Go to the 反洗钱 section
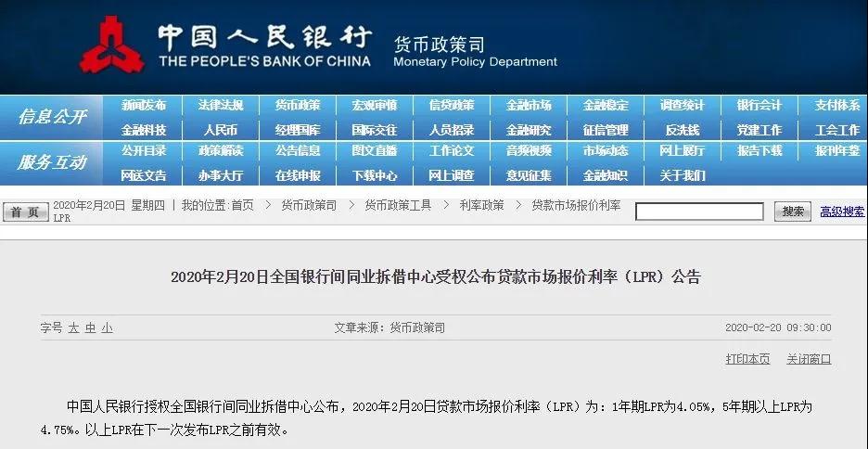This screenshot has width=868, height=449. pos(682,131)
